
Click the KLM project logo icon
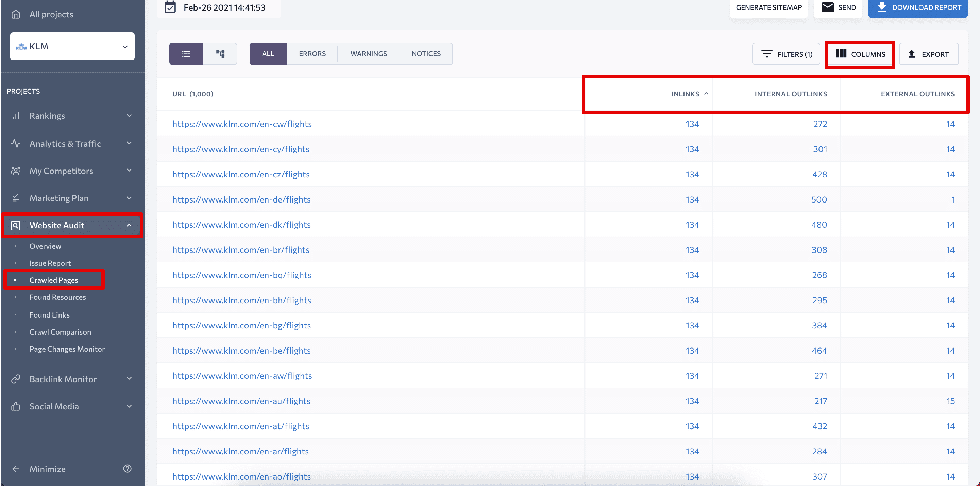click(x=21, y=47)
